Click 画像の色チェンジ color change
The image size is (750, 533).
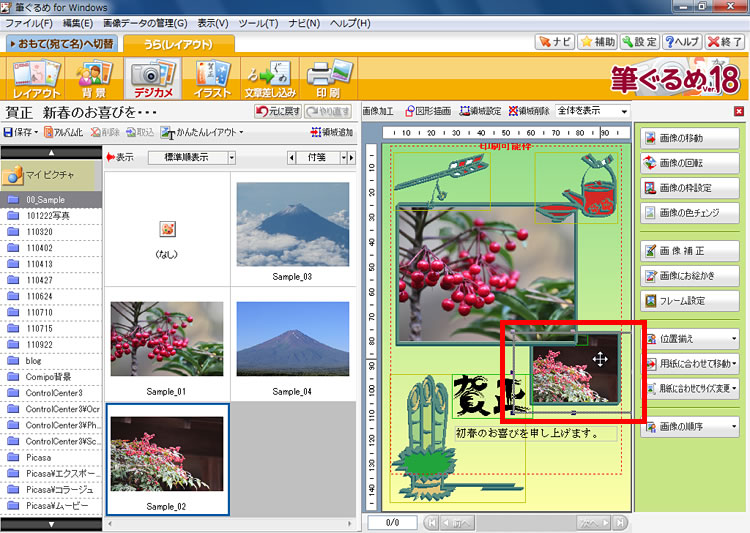[690, 212]
